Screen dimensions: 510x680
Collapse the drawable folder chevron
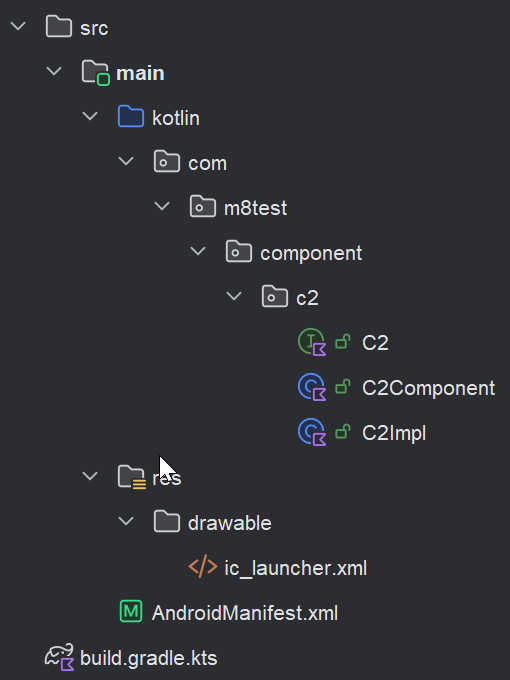click(126, 521)
